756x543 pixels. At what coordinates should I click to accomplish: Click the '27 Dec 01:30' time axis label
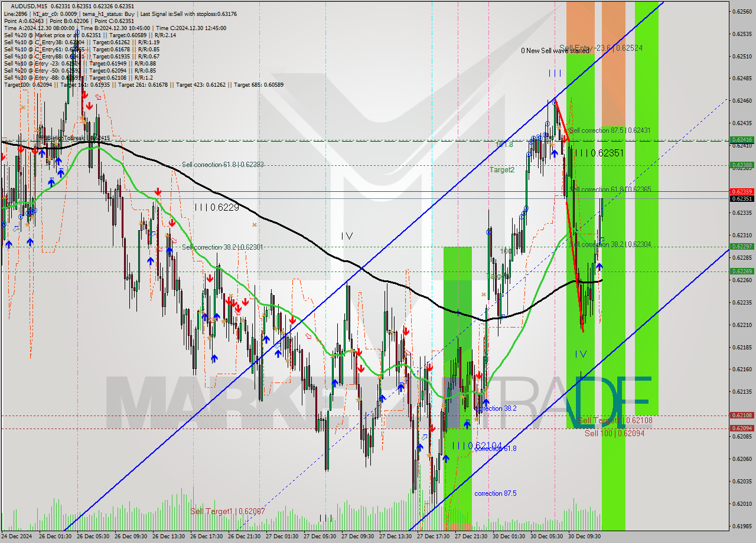(282, 537)
